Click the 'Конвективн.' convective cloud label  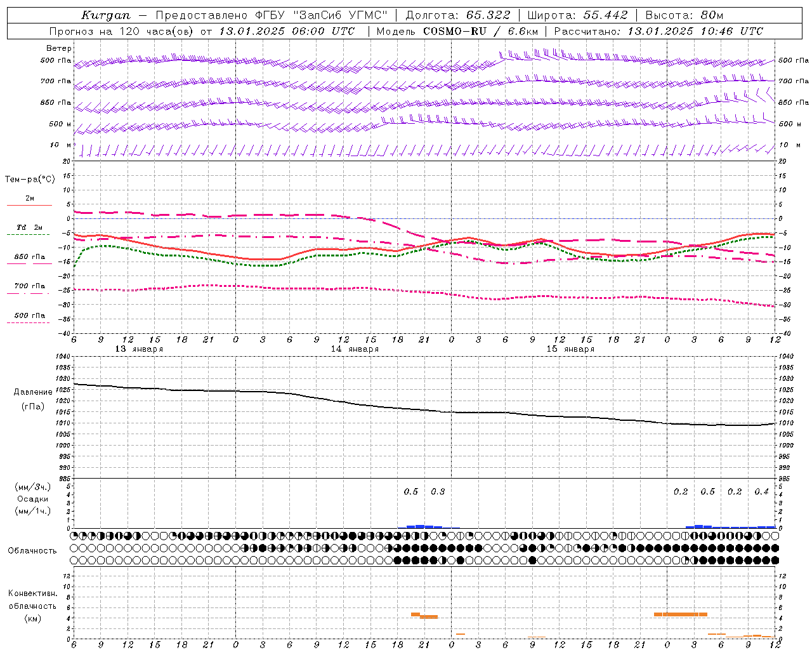click(32, 594)
